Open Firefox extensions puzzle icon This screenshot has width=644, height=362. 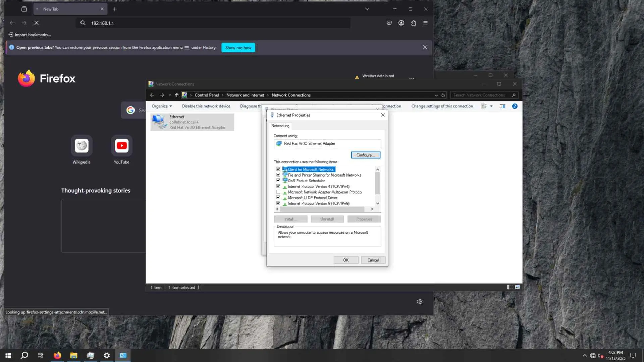coord(413,23)
